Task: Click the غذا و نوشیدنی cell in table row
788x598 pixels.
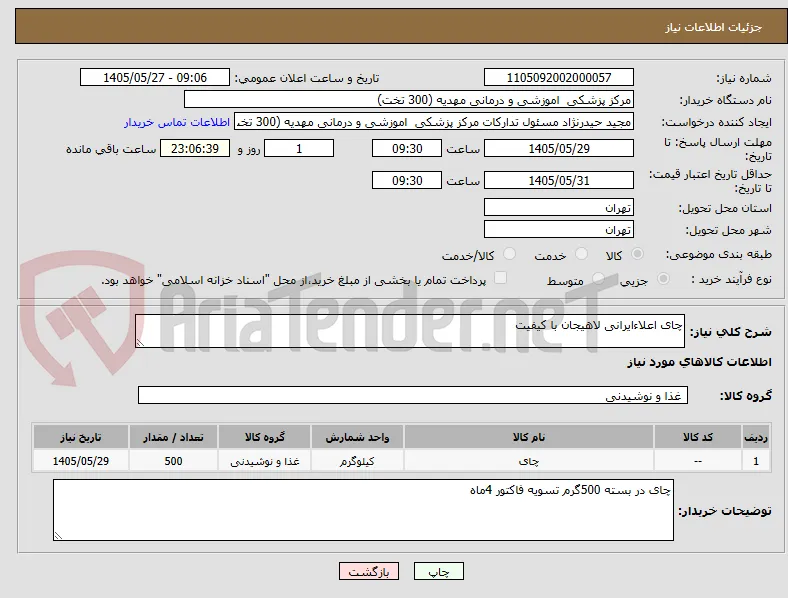Action: [x=264, y=461]
